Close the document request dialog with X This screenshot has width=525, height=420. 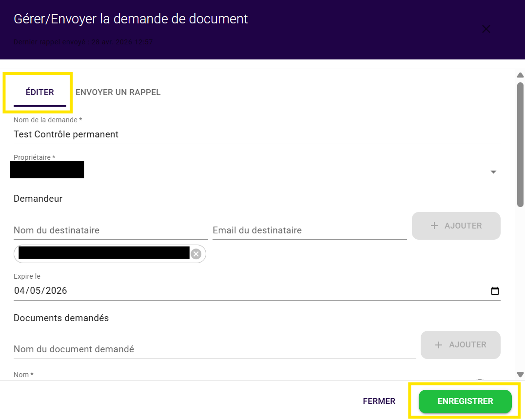click(486, 29)
